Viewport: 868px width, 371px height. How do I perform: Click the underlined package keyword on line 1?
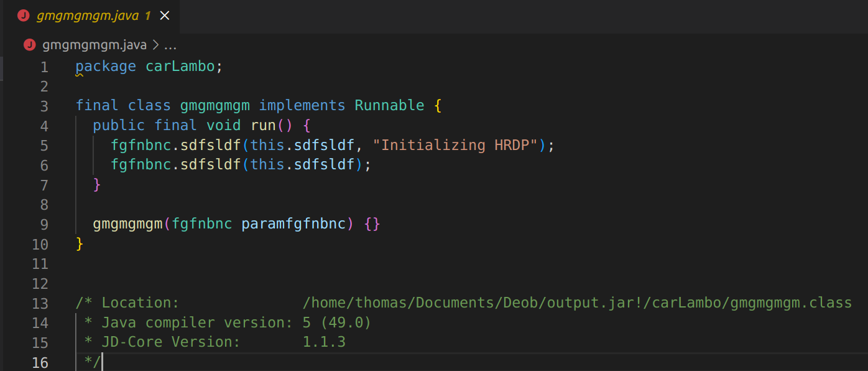pos(106,66)
